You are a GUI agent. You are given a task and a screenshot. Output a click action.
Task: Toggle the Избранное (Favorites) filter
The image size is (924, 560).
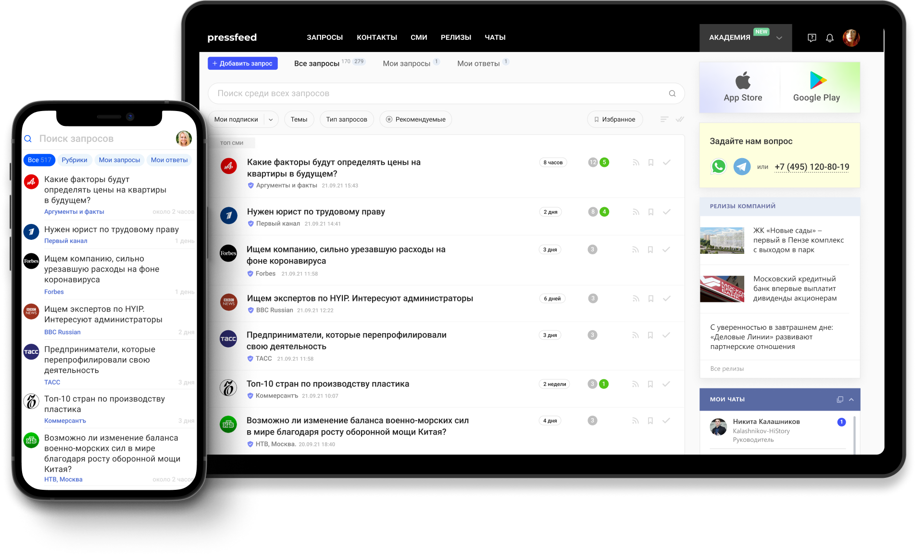click(612, 119)
